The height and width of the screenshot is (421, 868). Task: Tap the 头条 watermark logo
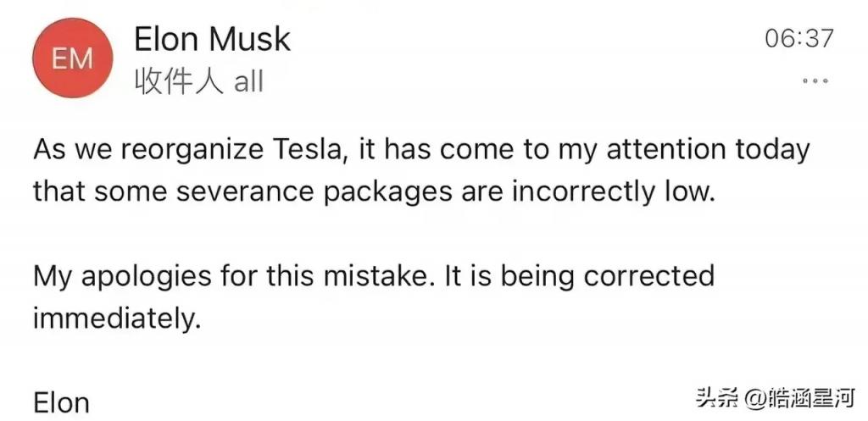(x=717, y=398)
